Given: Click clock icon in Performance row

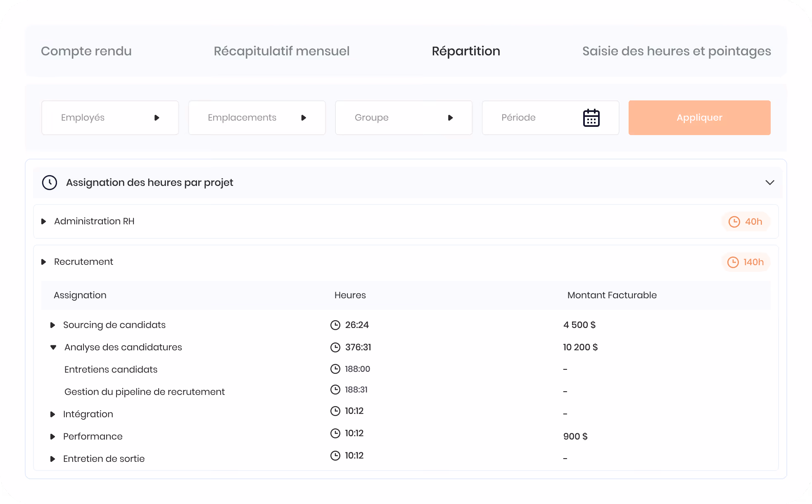Looking at the screenshot, I should [x=335, y=433].
